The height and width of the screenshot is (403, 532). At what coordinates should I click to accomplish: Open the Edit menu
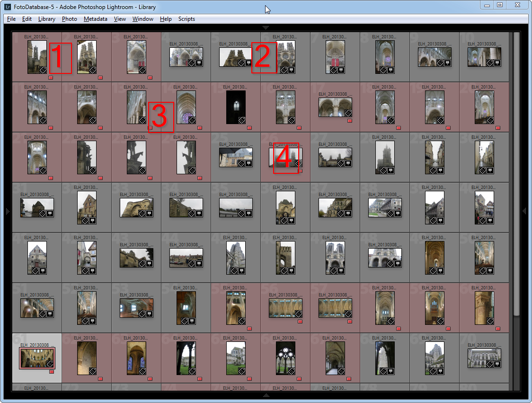point(27,19)
